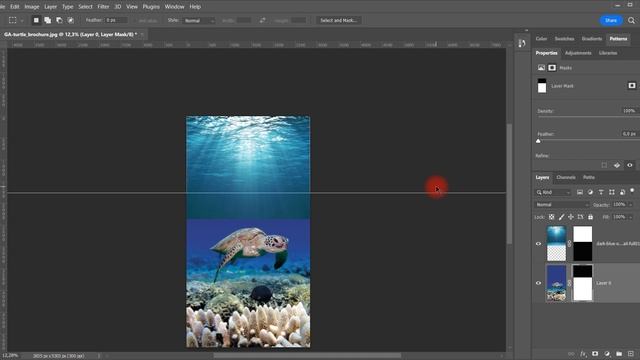Image resolution: width=640 pixels, height=360 pixels.
Task: Swap width and height icon
Action: 262,20
